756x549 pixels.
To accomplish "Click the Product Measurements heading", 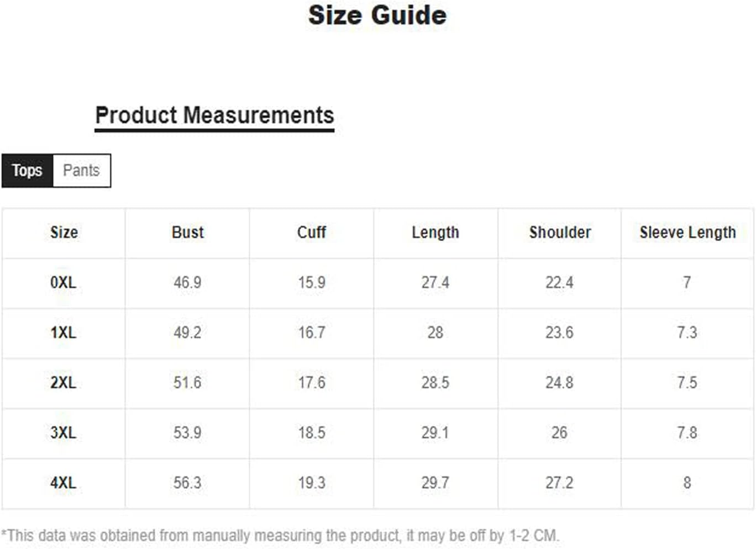I will coord(214,116).
